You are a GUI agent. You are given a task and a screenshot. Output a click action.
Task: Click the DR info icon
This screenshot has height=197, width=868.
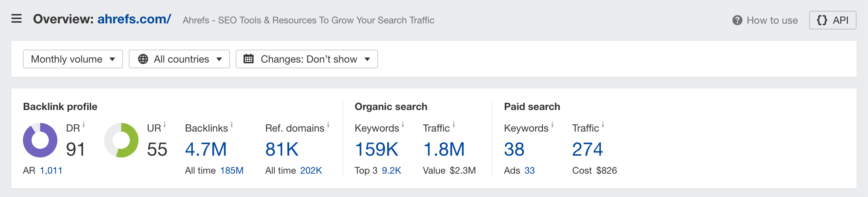point(84,125)
